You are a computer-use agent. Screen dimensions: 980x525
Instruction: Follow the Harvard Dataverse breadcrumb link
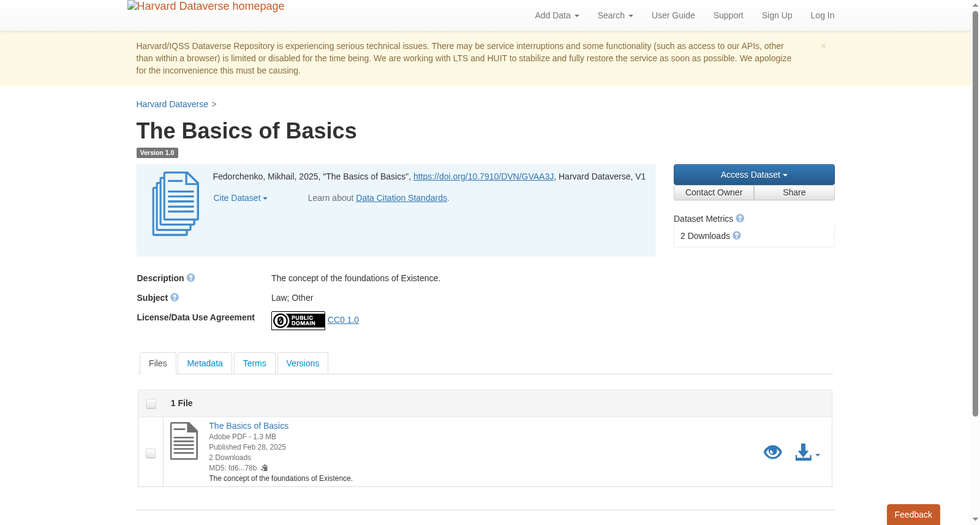click(x=172, y=104)
